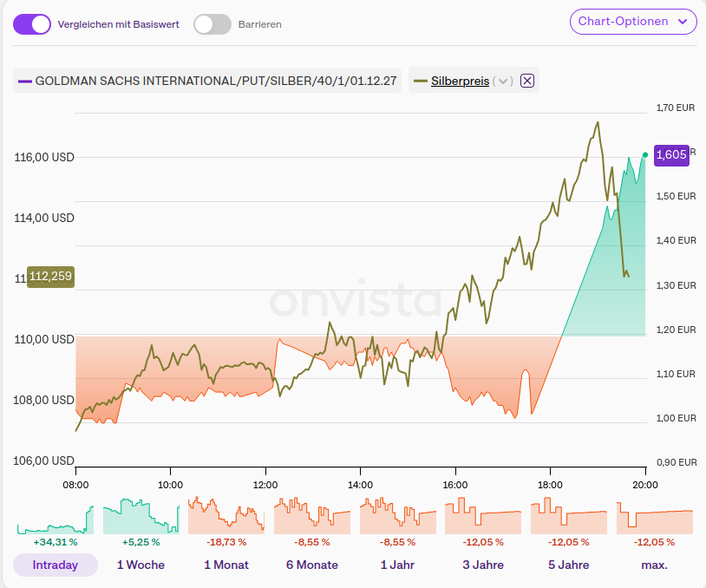
Task: Choose the 1 Jahr time range
Action: [397, 565]
